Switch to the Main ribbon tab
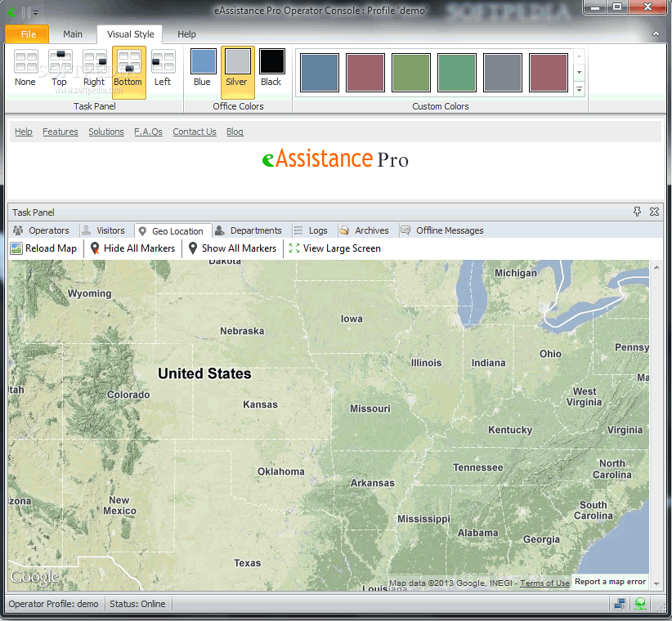Image resolution: width=672 pixels, height=621 pixels. (x=73, y=34)
